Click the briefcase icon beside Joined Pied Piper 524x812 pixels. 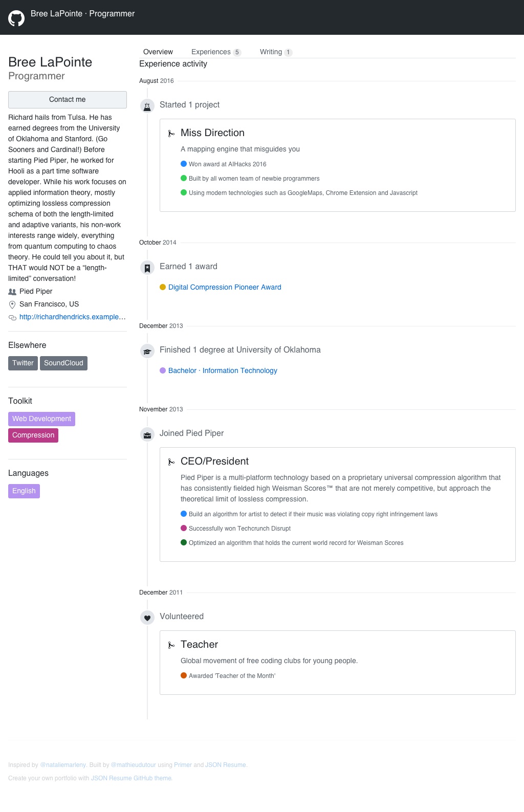(x=147, y=434)
